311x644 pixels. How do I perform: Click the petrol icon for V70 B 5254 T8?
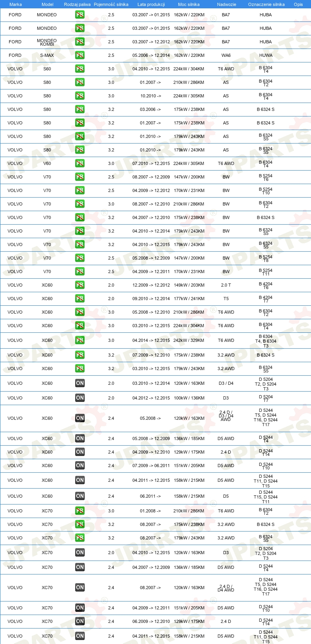coord(80,258)
